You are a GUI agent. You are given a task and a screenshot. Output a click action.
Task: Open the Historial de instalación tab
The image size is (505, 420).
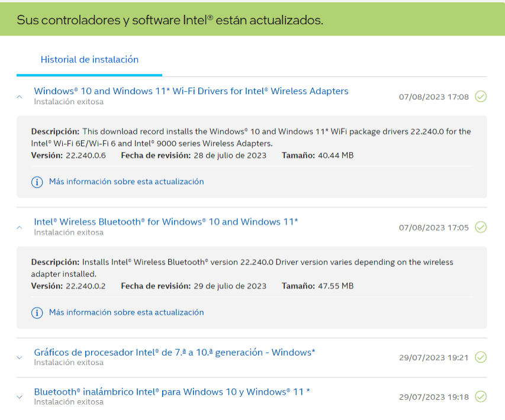click(x=89, y=60)
